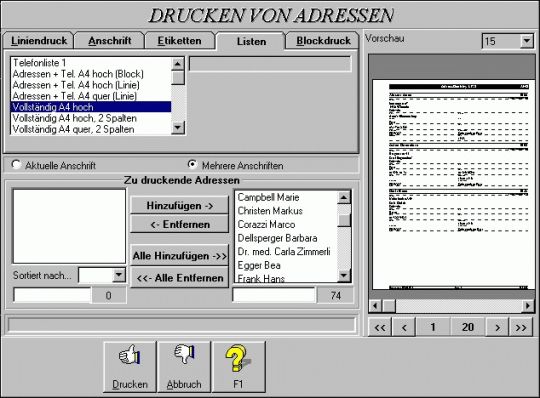
Task: Go to previous preview page with < button
Action: click(x=404, y=327)
